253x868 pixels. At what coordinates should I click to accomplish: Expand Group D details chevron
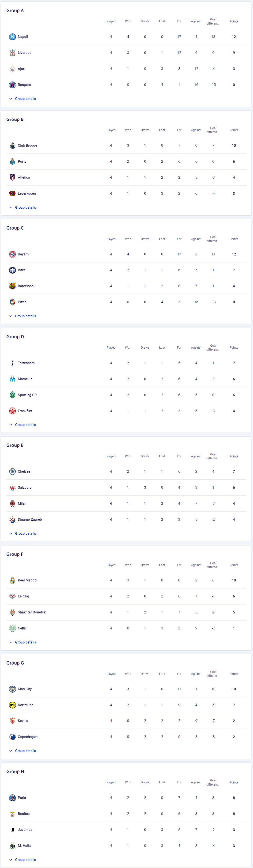pos(11,425)
